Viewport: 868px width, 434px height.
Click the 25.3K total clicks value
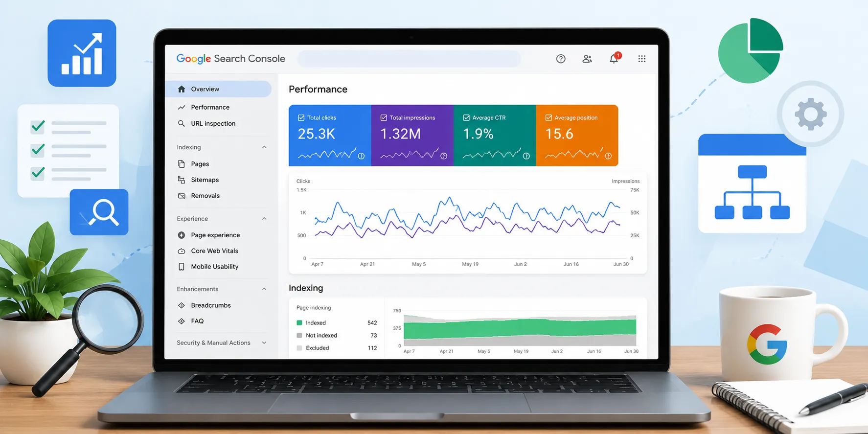[x=317, y=134]
